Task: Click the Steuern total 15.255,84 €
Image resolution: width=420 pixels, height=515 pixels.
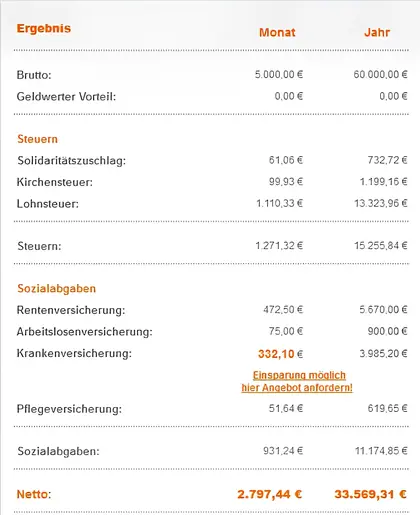Action: click(x=381, y=246)
